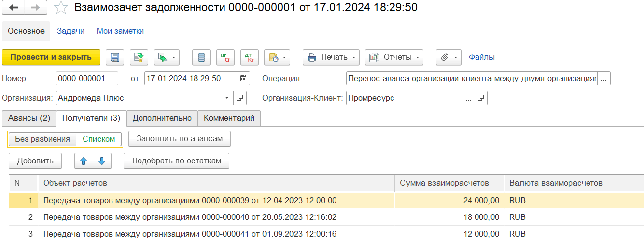Click the save document diskette icon

[x=115, y=57]
